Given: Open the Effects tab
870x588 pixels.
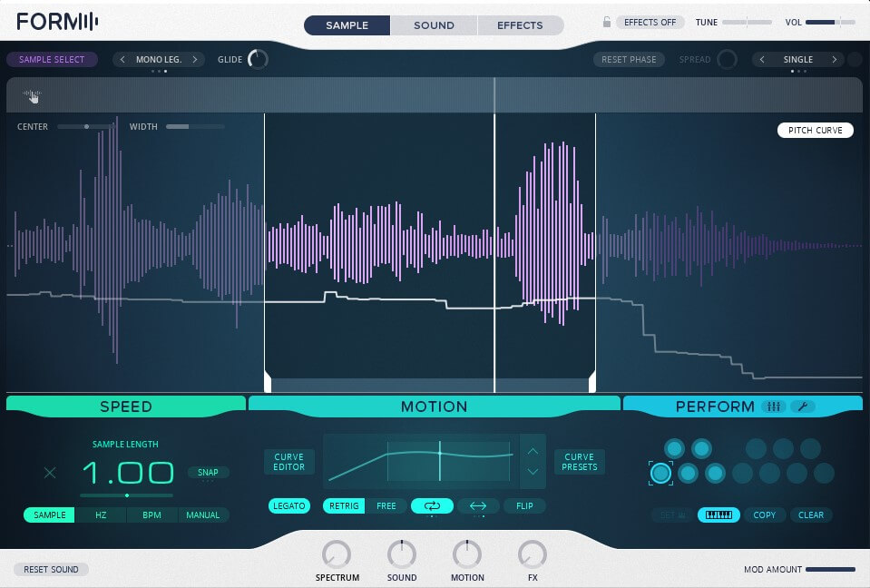Looking at the screenshot, I should 520,25.
